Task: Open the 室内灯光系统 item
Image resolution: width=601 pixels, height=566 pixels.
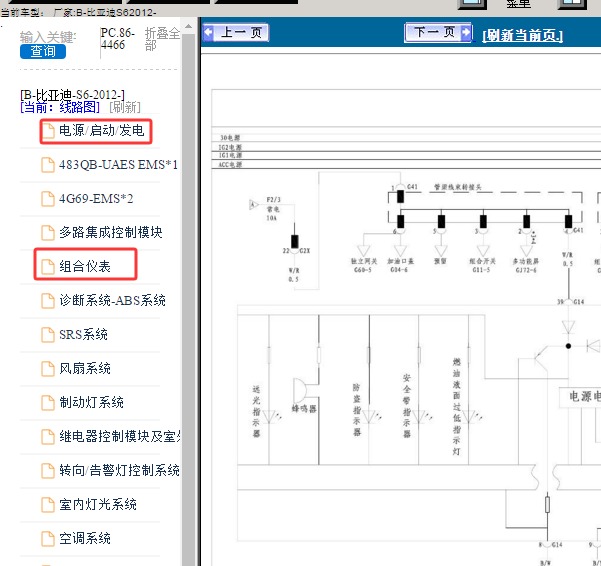Action: (98, 504)
